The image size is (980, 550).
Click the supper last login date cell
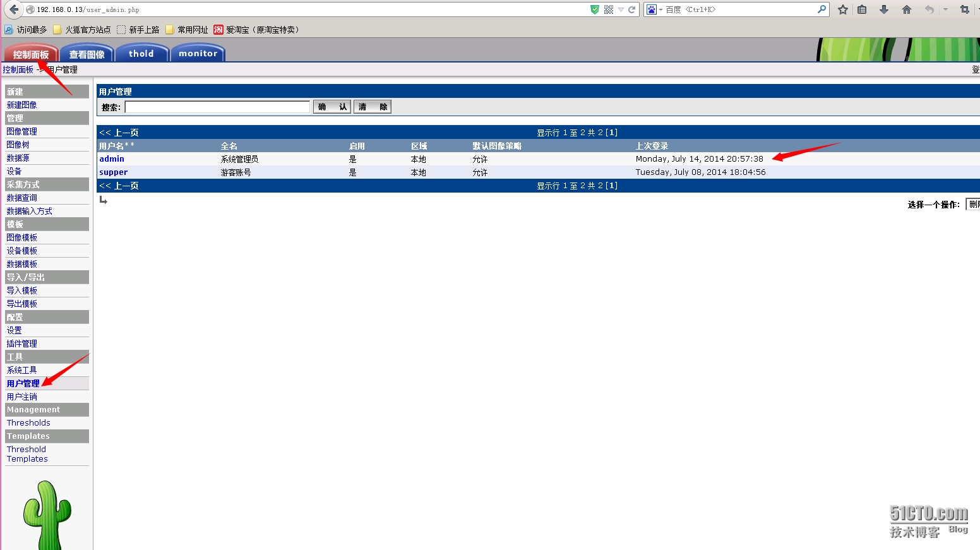[x=700, y=172]
